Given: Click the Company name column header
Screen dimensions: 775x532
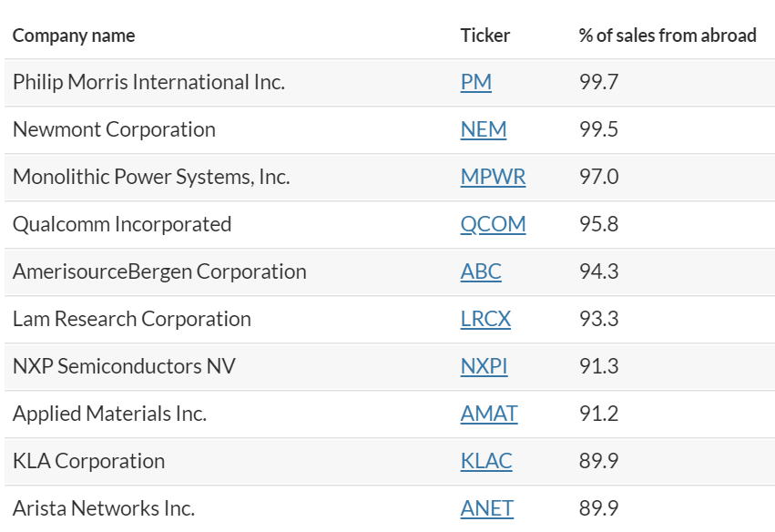Looking at the screenshot, I should pos(74,36).
